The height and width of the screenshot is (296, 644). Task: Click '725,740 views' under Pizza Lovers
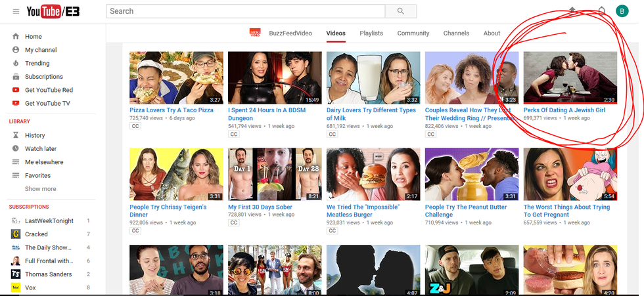(146, 118)
